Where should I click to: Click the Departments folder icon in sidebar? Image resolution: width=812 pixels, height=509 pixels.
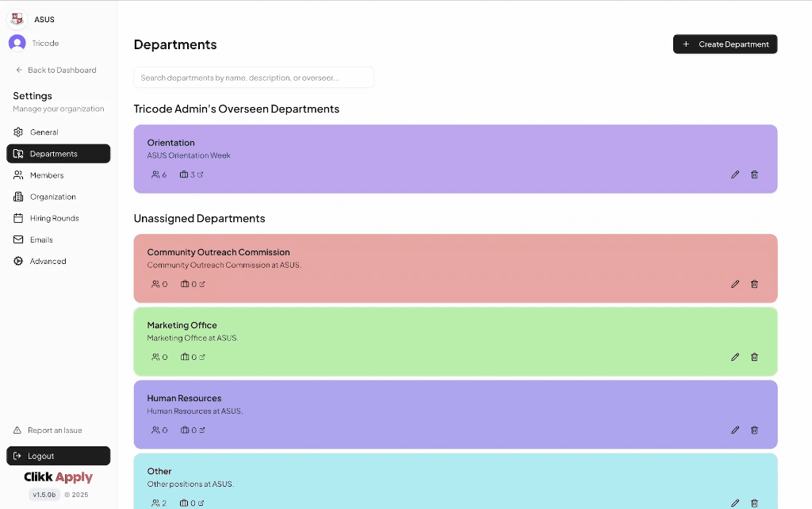tap(18, 154)
